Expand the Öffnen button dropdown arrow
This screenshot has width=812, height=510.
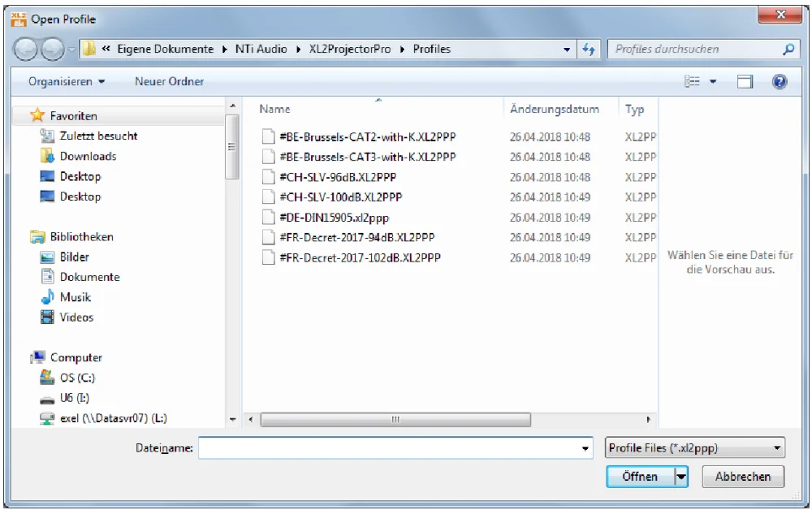pos(681,477)
